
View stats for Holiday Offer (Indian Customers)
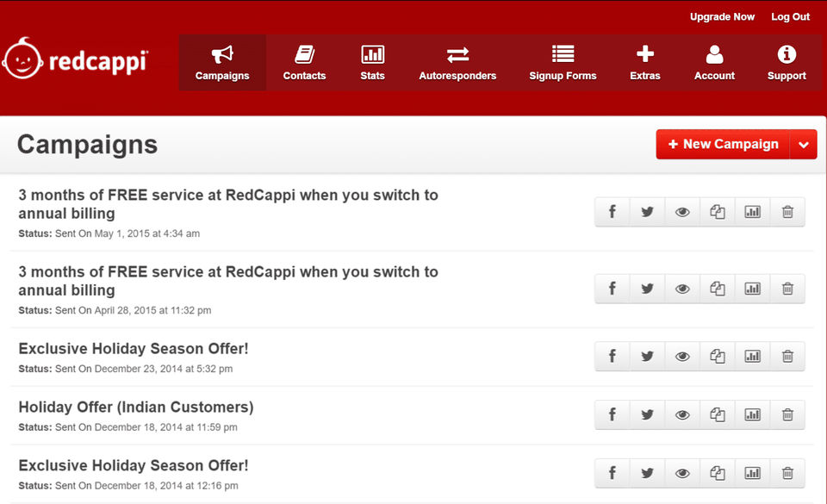click(752, 414)
